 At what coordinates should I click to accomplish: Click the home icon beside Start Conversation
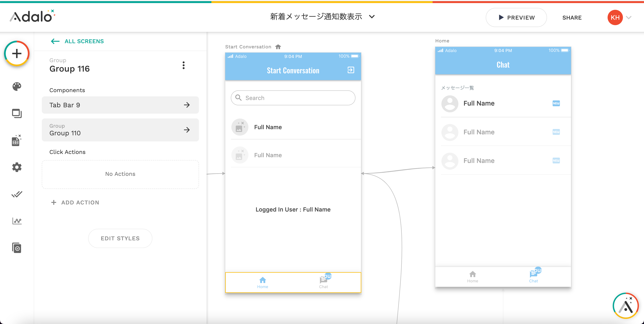278,47
